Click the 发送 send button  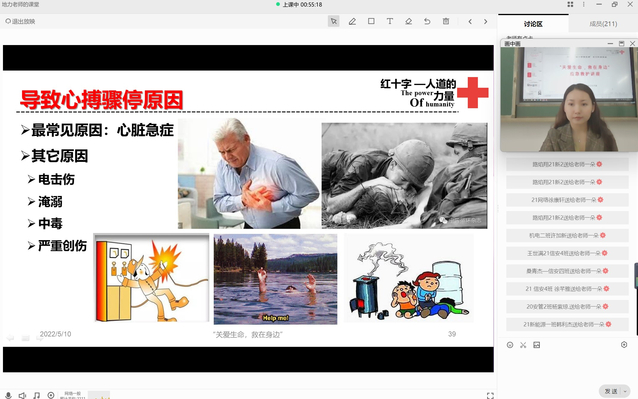(x=611, y=391)
